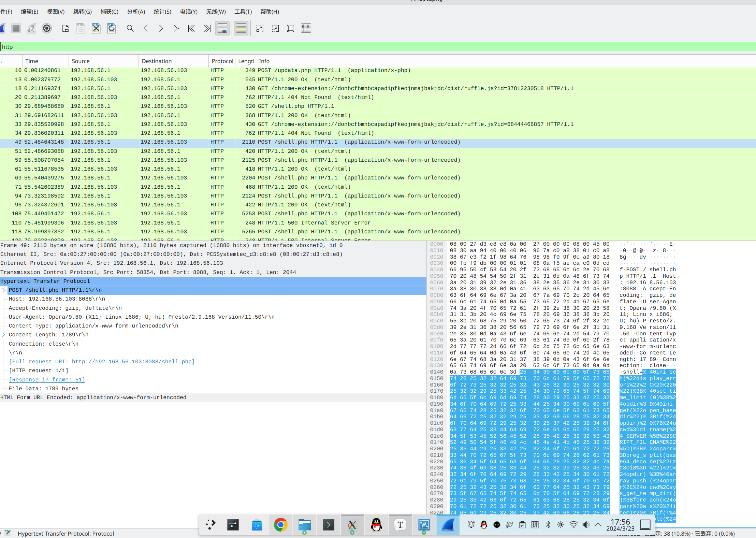
Task: Sort packets by Protocol column
Action: [222, 61]
